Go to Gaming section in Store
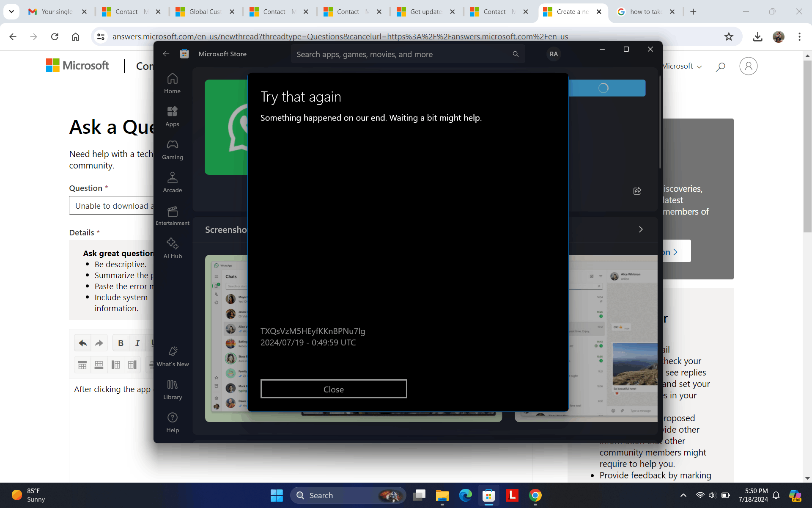Viewport: 812px width, 508px height. pos(172,149)
